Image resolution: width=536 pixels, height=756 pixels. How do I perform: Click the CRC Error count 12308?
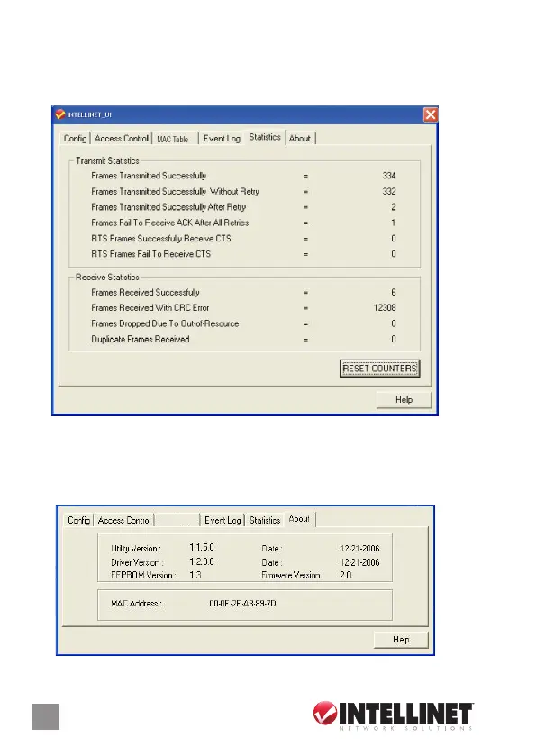pos(385,307)
